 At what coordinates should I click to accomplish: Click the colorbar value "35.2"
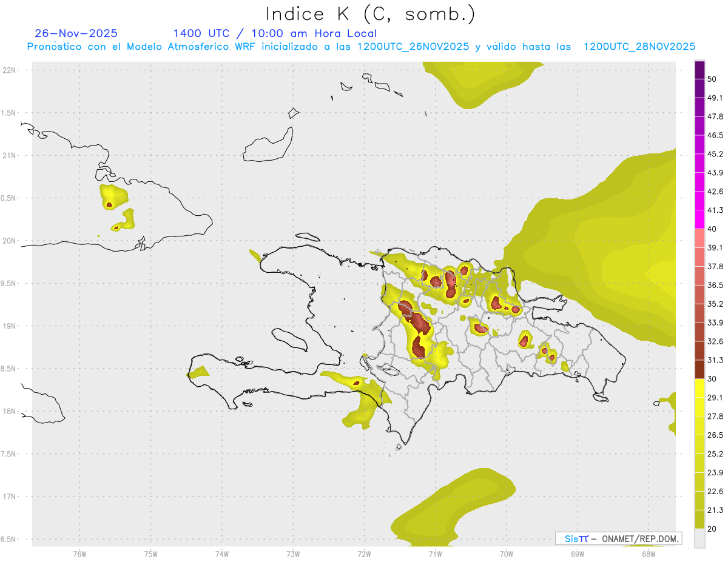click(715, 304)
